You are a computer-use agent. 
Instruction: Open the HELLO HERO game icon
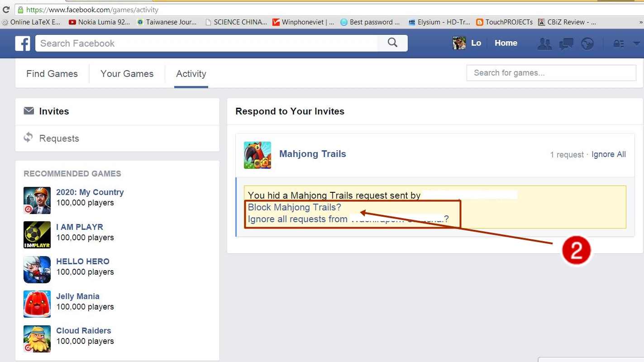tap(37, 270)
